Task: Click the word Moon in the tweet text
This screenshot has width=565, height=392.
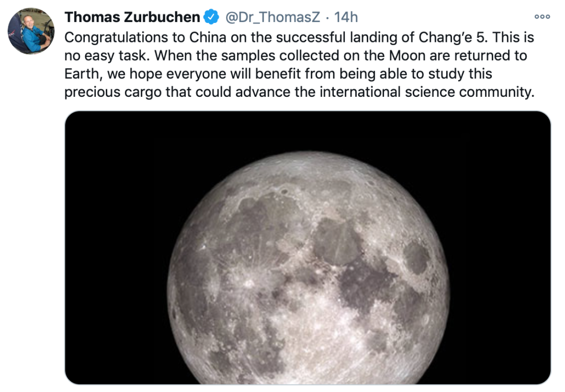Action: pos(407,55)
